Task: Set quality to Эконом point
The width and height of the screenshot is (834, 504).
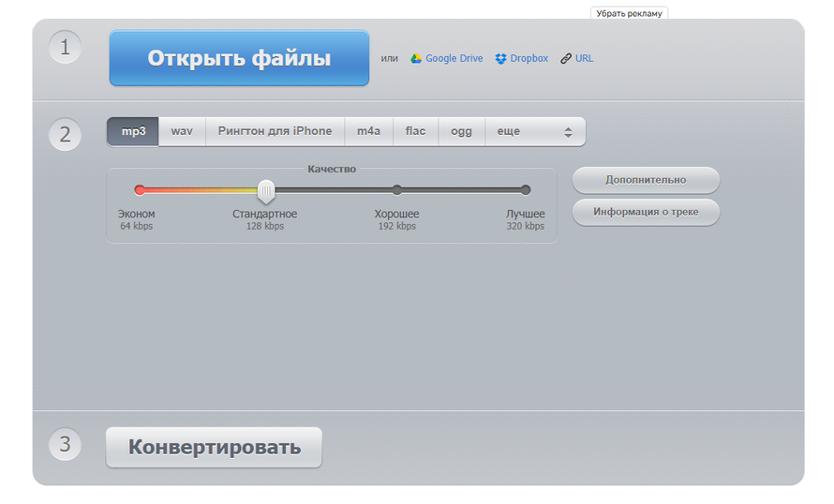Action: coord(140,190)
